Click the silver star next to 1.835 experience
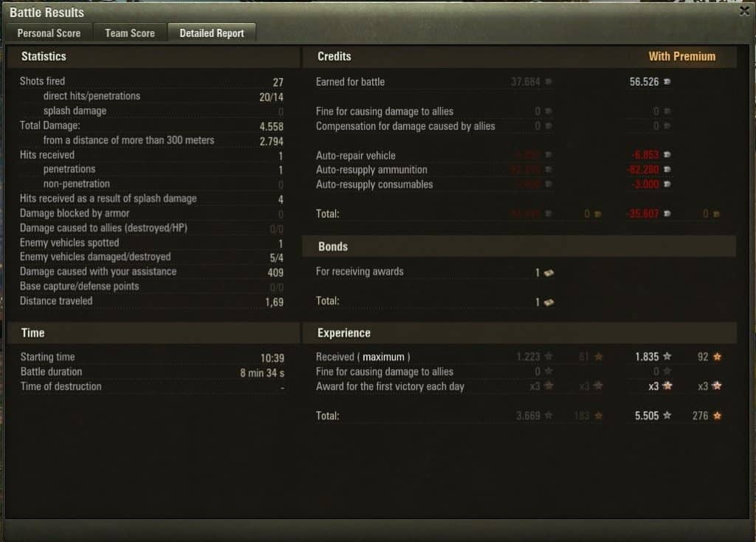This screenshot has width=756, height=542. (x=667, y=357)
